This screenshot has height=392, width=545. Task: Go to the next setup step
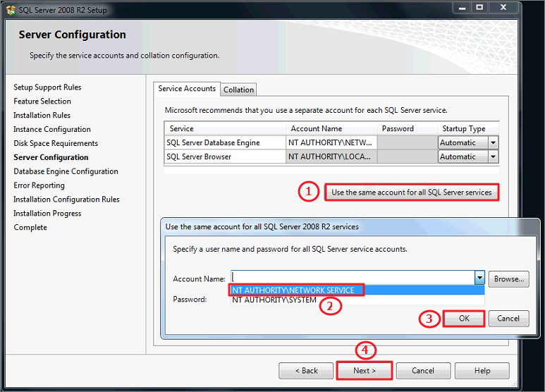[365, 370]
